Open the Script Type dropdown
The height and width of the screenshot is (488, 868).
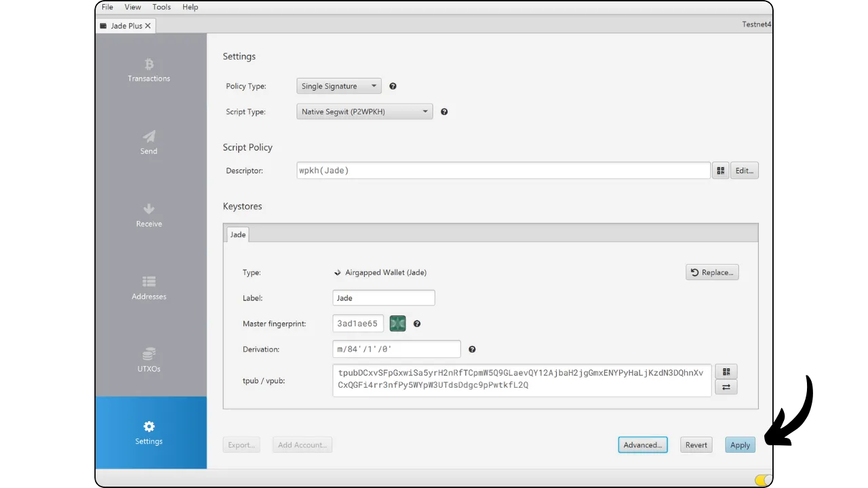(364, 112)
